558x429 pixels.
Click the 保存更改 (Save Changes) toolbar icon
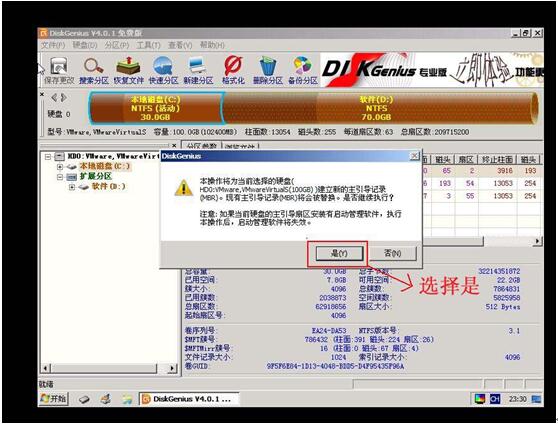pos(59,70)
